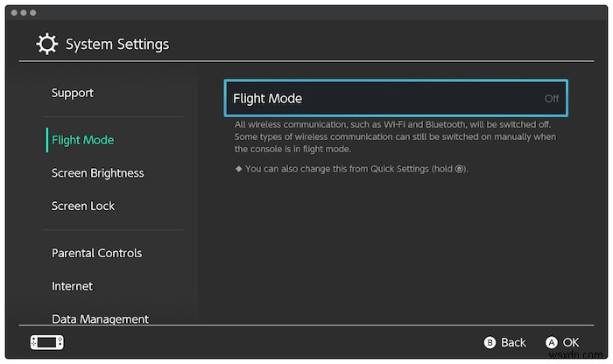Screen dimensions: 613x364
Task: Go to the Screen Lock section
Action: 83,206
